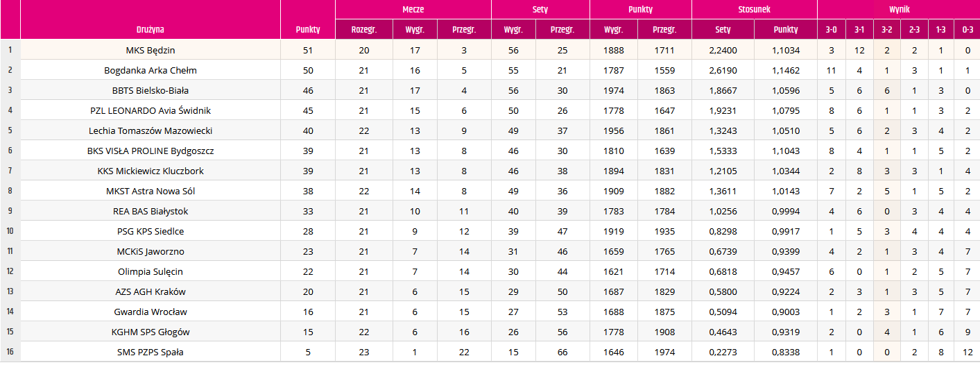This screenshot has height=365, width=980.
Task: Open the MKS Będzin team link
Action: pyautogui.click(x=151, y=50)
